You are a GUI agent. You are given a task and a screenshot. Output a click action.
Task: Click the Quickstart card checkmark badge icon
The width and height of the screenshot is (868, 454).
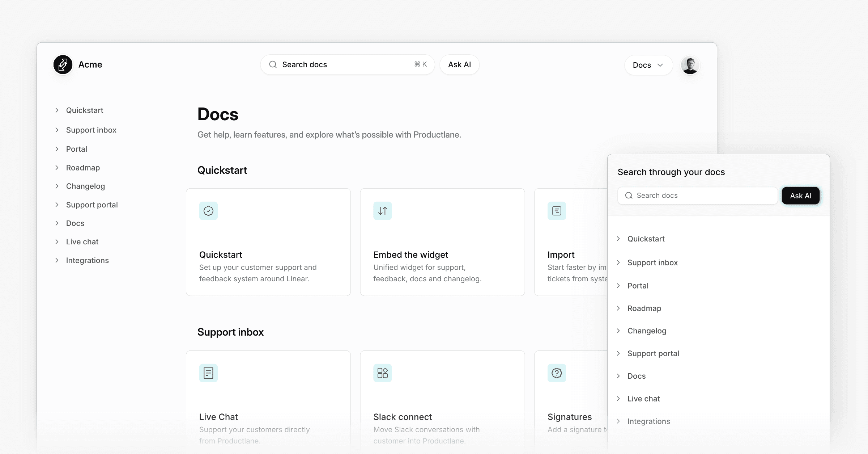coord(208,211)
